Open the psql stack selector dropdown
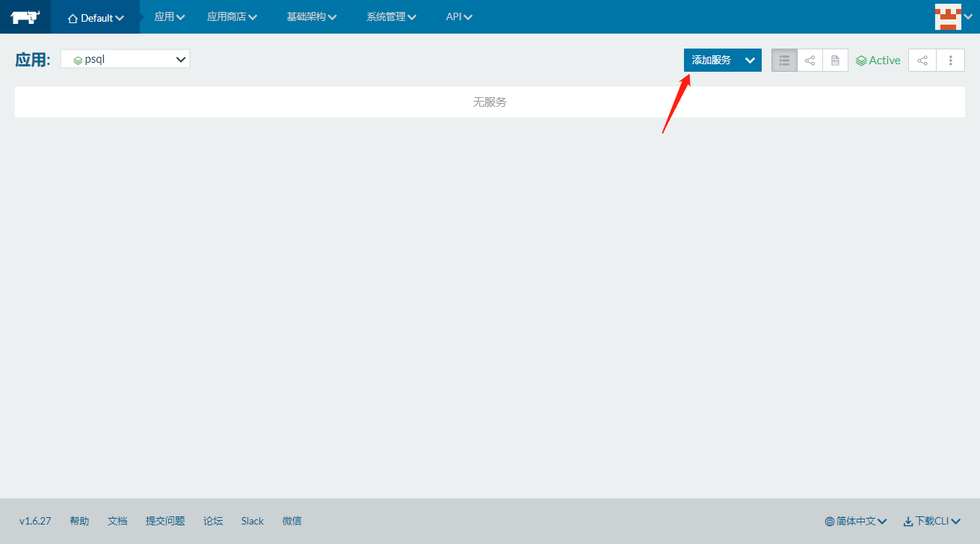 (125, 59)
